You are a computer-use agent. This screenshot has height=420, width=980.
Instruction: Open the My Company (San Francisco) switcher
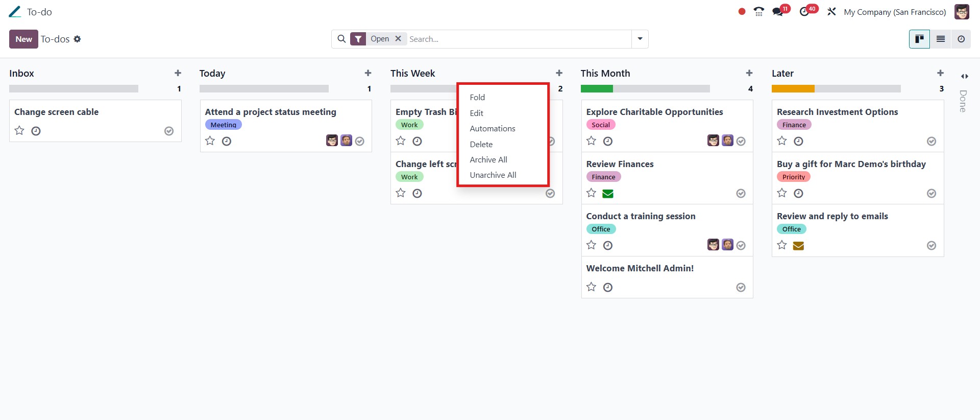tap(894, 12)
